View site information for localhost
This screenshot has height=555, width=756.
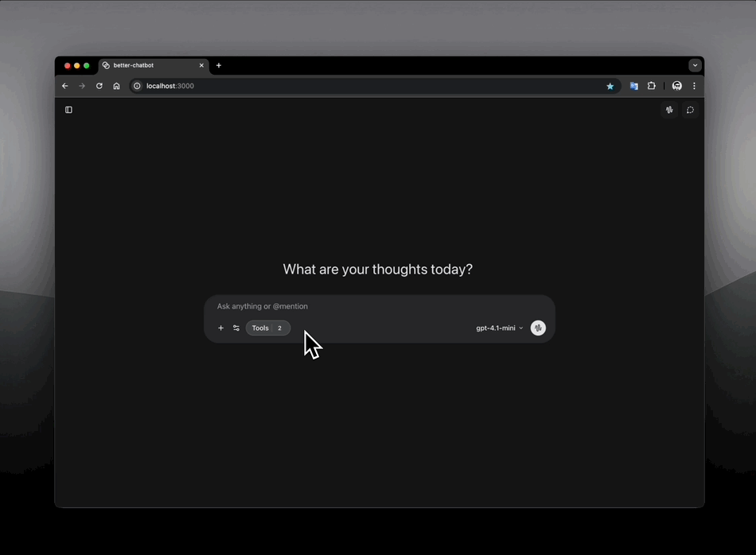point(137,86)
